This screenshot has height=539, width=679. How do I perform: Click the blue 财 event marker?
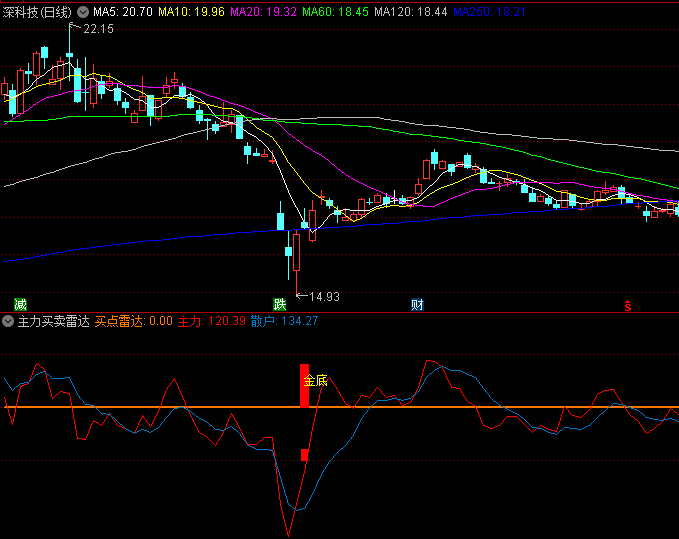pyautogui.click(x=417, y=304)
